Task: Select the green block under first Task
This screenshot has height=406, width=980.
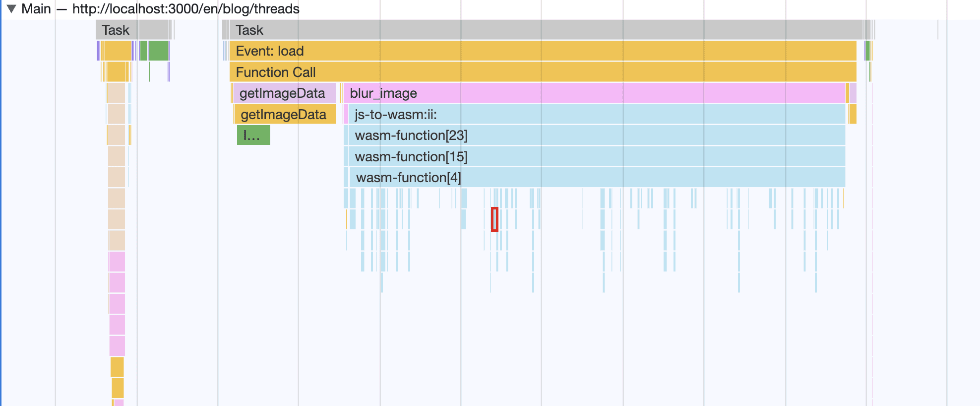Action: tap(159, 51)
